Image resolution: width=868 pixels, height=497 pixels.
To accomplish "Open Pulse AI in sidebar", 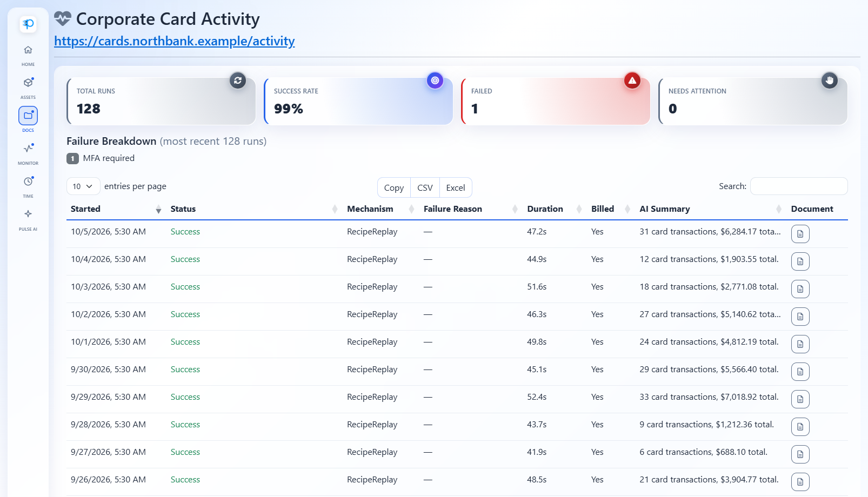I will 28,219.
